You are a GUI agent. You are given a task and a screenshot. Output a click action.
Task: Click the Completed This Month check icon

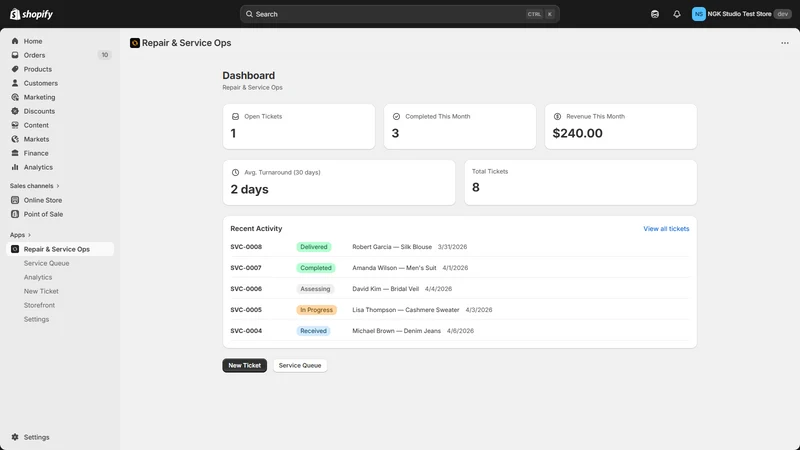click(x=396, y=116)
